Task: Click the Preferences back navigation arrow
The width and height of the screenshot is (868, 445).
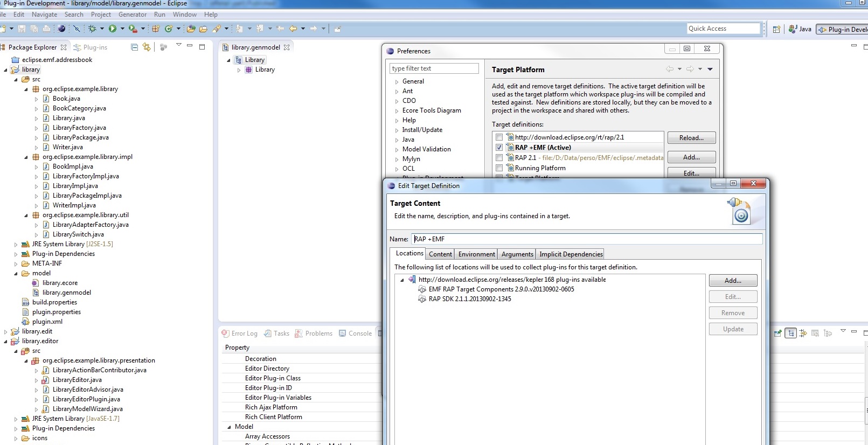Action: (670, 69)
